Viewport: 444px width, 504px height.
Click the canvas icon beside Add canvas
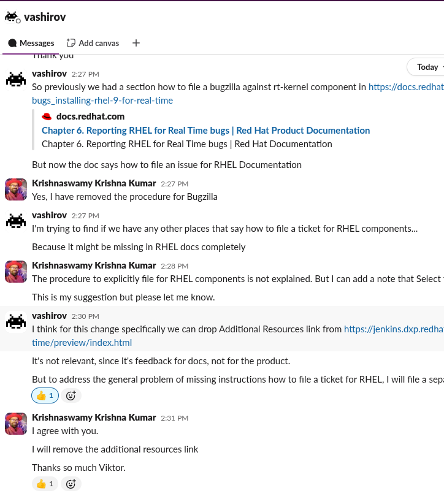[x=71, y=43]
